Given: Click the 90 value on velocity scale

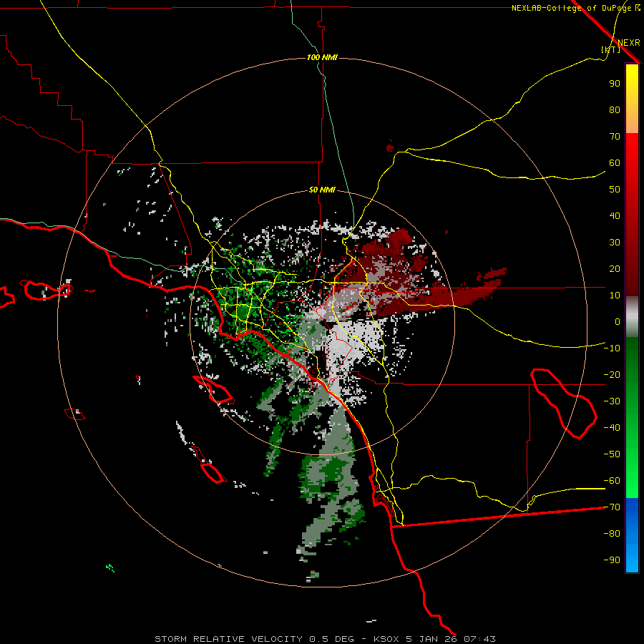Looking at the screenshot, I should (615, 84).
